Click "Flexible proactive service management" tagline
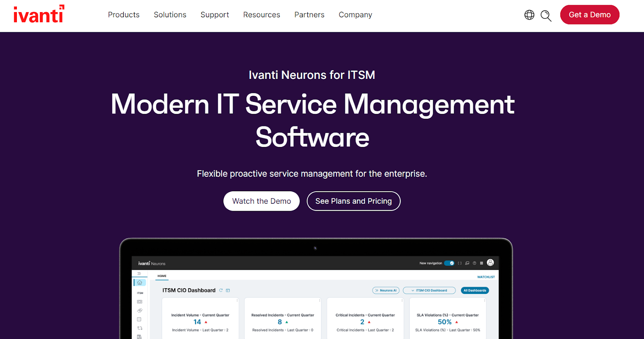The image size is (644, 339). [312, 174]
